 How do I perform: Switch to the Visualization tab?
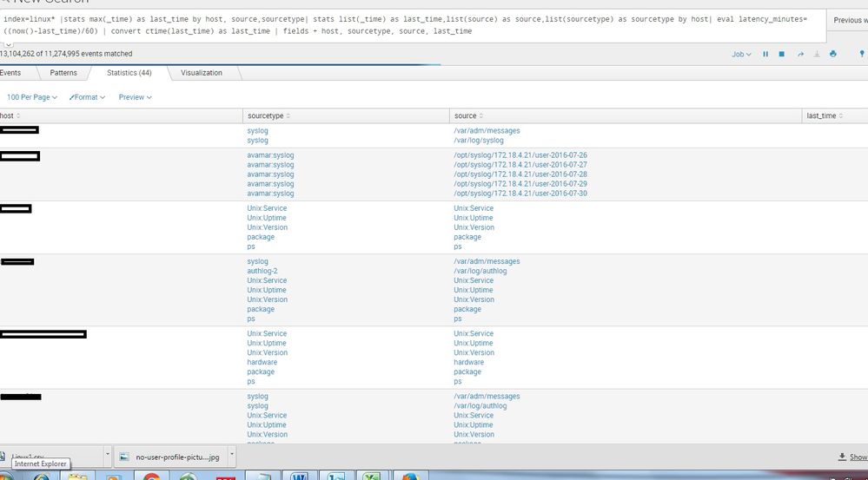tap(202, 73)
